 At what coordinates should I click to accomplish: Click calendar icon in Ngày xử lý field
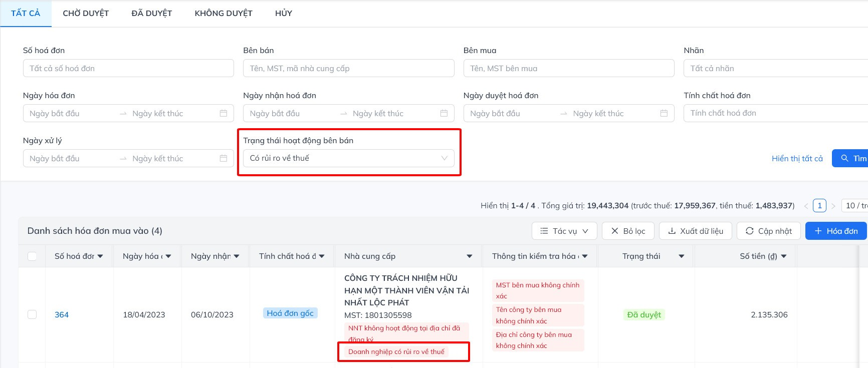coord(224,159)
